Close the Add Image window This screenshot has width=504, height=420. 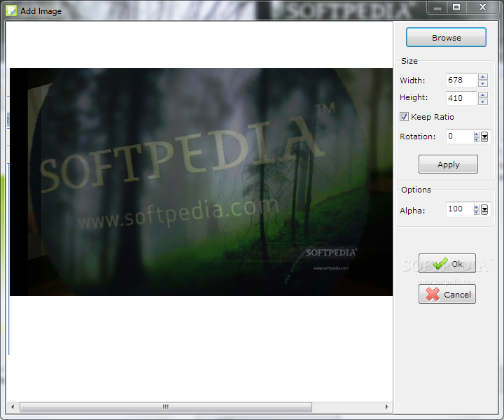click(482, 7)
